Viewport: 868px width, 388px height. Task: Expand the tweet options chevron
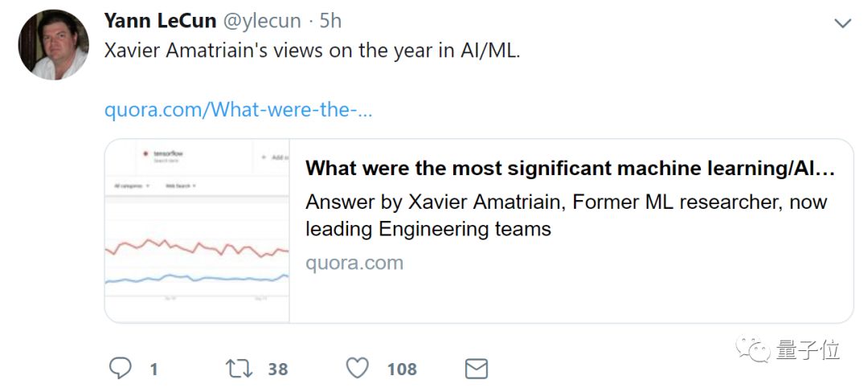tap(842, 23)
